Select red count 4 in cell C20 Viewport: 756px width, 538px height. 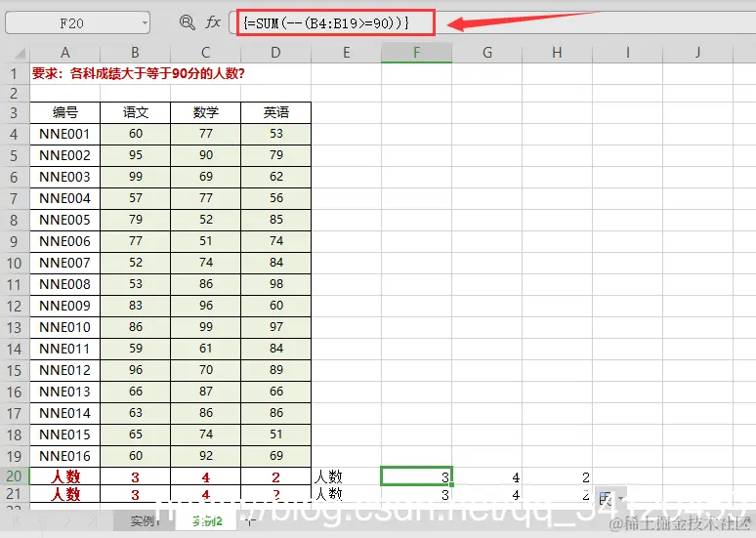pos(206,476)
